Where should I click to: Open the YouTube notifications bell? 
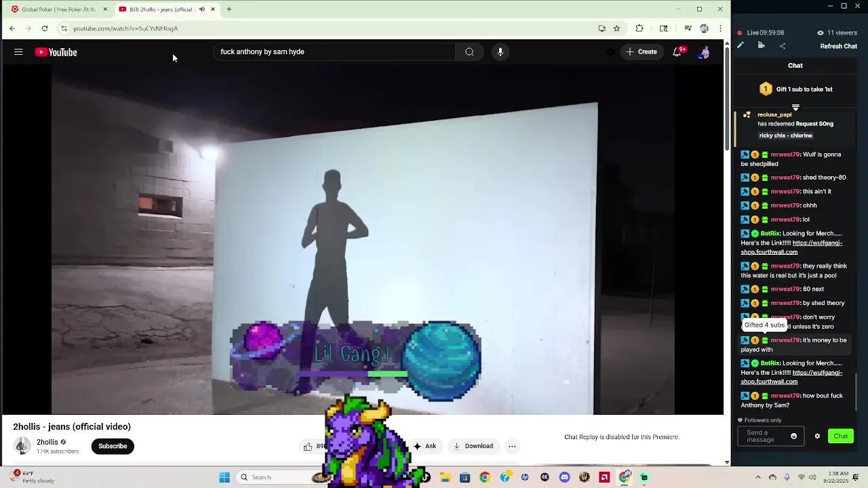[x=677, y=52]
